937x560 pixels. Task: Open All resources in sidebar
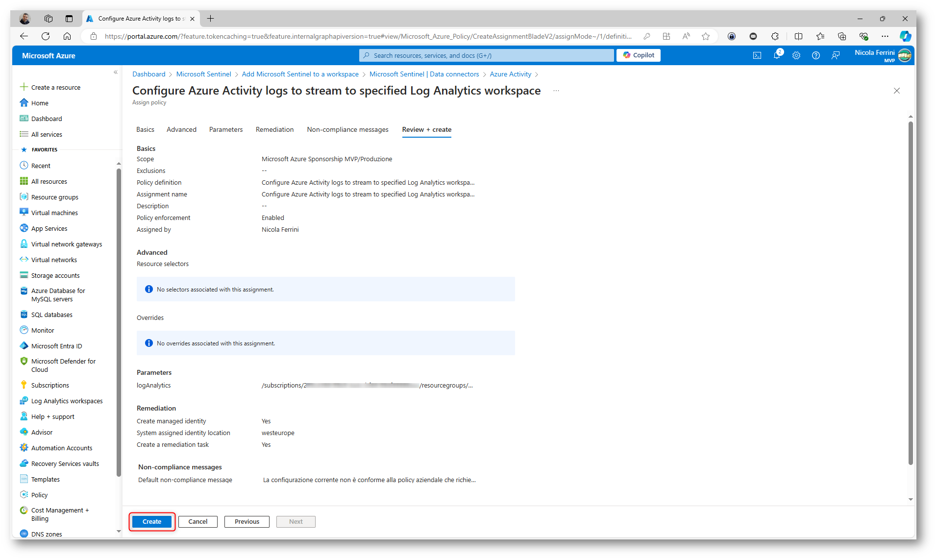pos(43,181)
